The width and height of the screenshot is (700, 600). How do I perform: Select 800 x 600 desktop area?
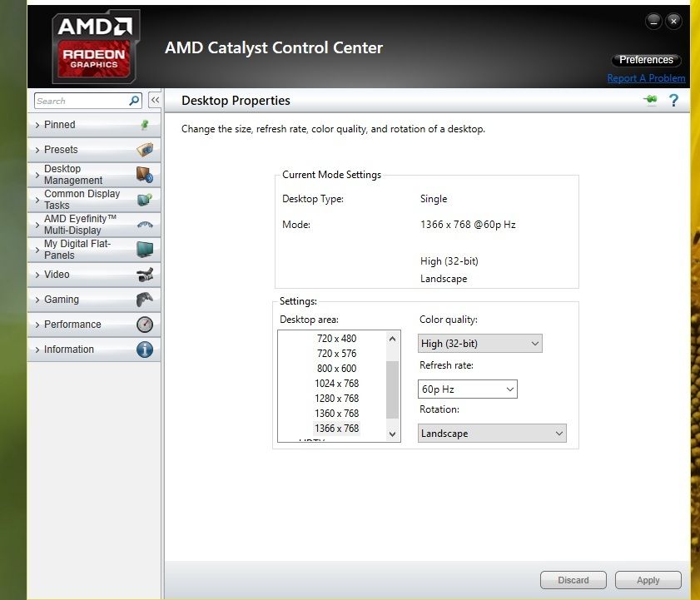pyautogui.click(x=336, y=369)
